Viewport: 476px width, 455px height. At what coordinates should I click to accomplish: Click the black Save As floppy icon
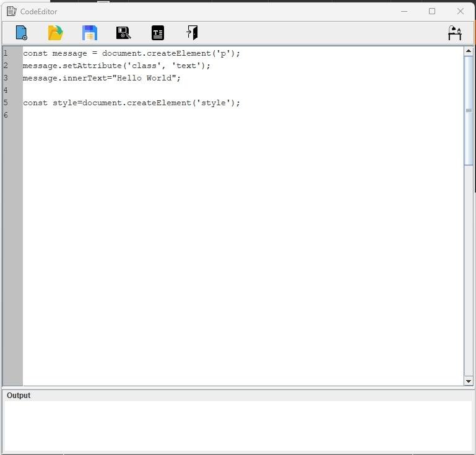[124, 33]
